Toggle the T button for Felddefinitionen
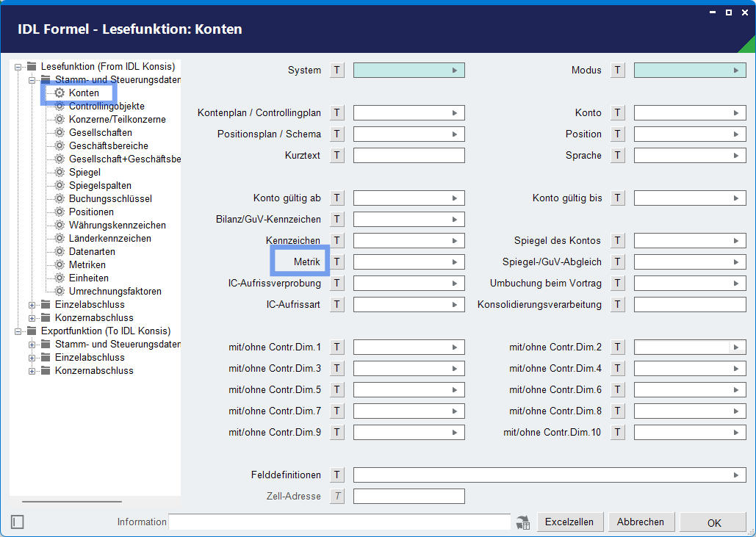The width and height of the screenshot is (756, 537). (337, 475)
